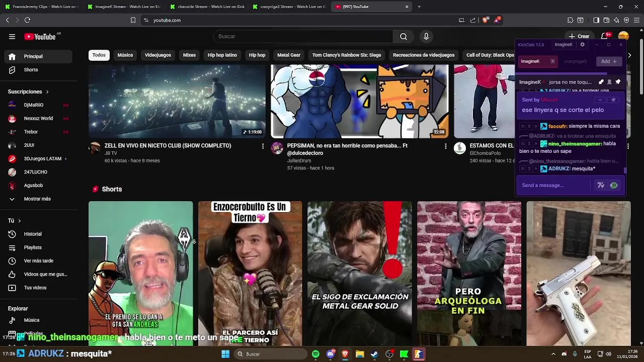Viewport: 644px width, 362px height.
Task: Open emote picker in KickTalk
Action: click(614, 186)
